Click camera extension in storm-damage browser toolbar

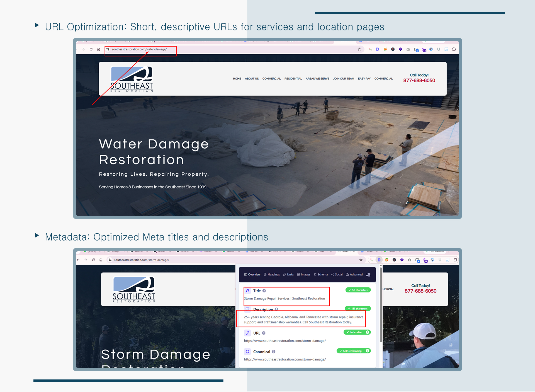click(x=409, y=260)
